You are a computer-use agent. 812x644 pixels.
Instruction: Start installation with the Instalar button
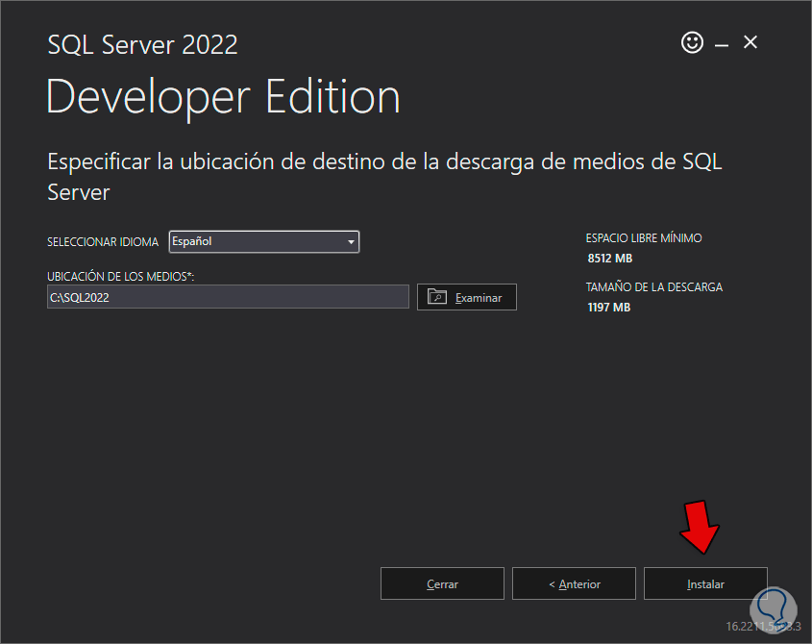705,583
